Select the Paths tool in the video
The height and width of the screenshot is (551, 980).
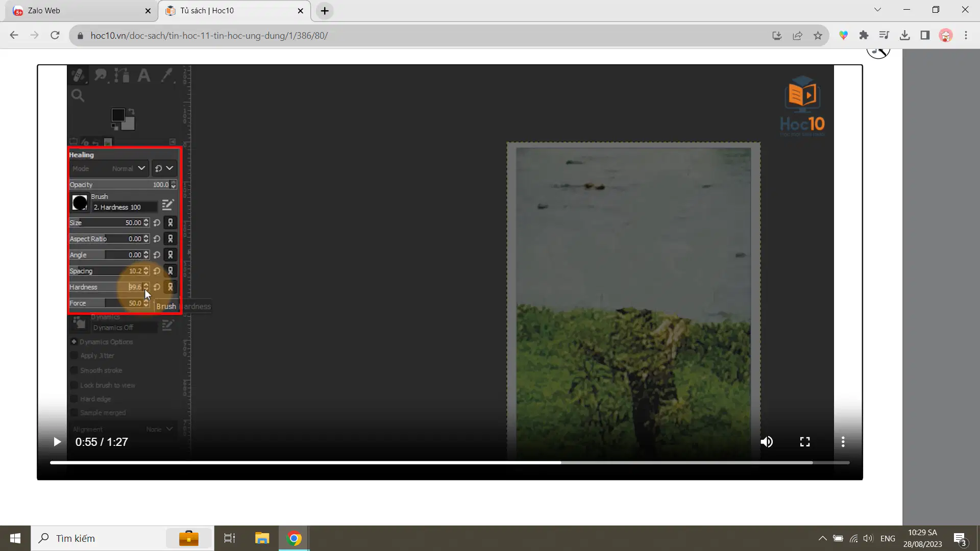(122, 76)
